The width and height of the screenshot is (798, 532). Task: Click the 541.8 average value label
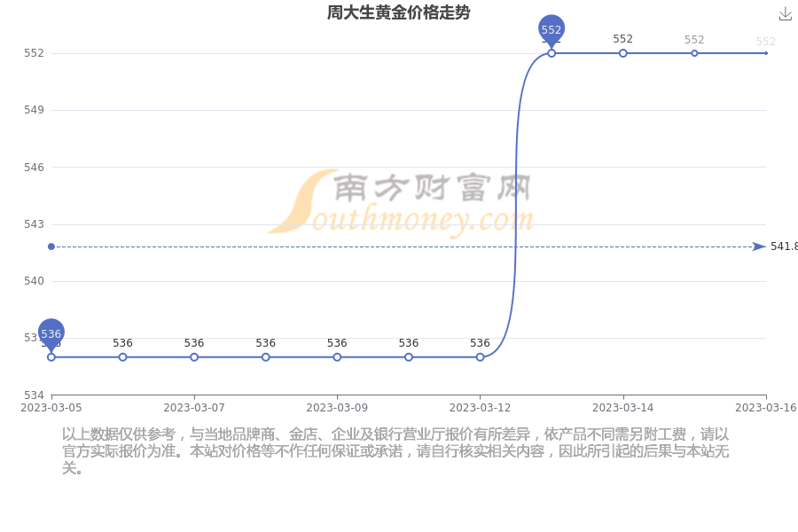(x=784, y=246)
